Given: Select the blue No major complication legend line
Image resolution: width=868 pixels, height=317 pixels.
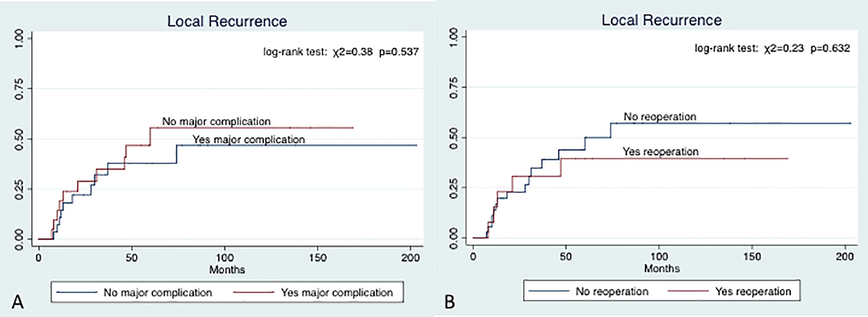Looking at the screenshot, I should click(x=77, y=292).
